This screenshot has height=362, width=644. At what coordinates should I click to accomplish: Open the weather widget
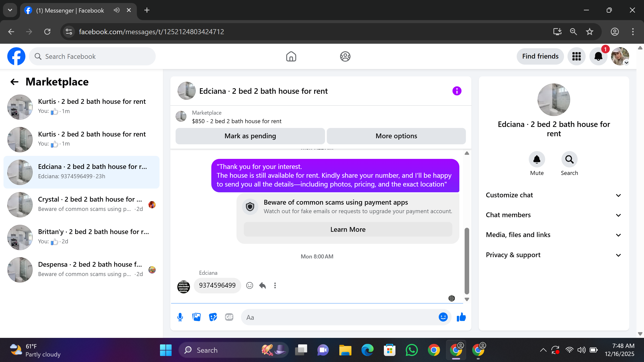coord(35,350)
